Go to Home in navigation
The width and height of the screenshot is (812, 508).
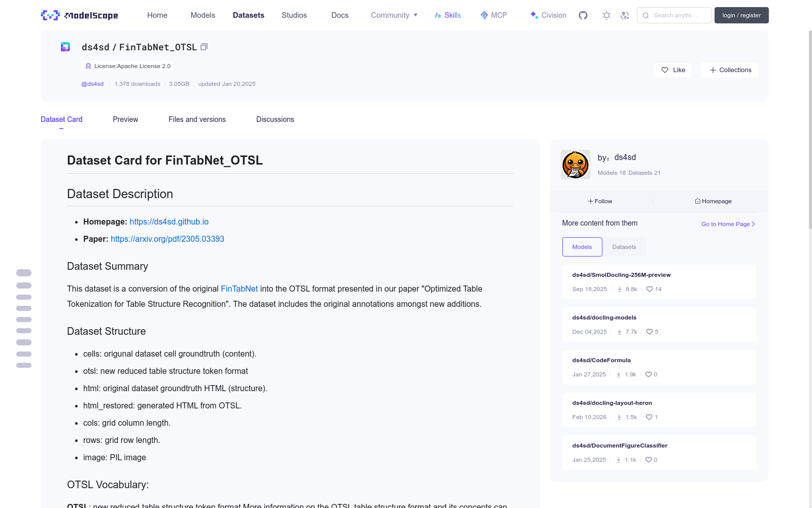pyautogui.click(x=157, y=15)
